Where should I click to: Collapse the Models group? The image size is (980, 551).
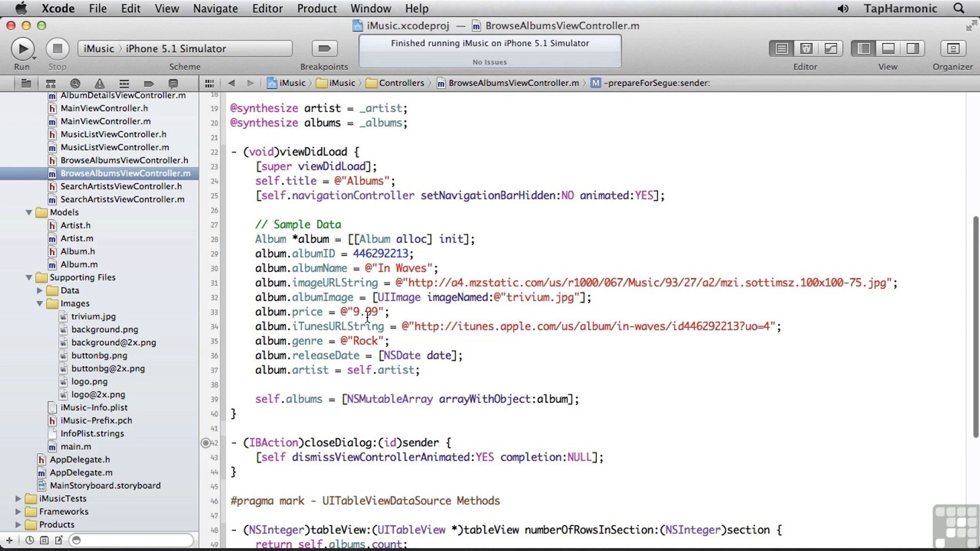29,213
